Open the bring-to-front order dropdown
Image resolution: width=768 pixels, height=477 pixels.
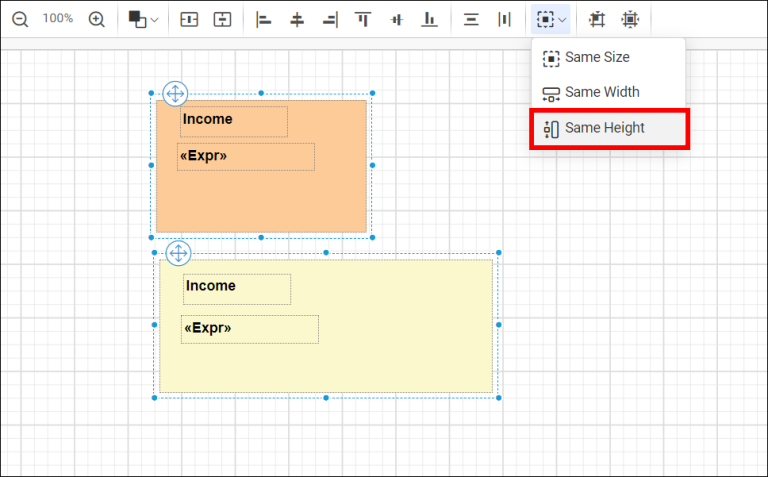[x=143, y=20]
